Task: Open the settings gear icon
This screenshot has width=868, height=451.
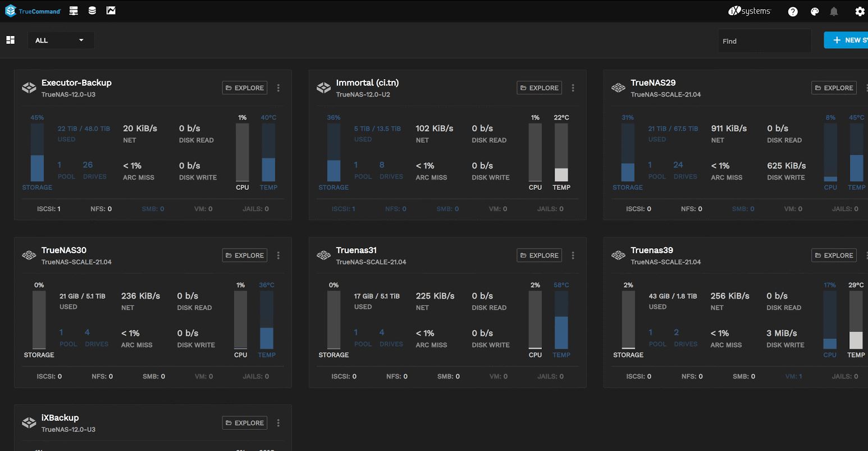Action: tap(860, 11)
